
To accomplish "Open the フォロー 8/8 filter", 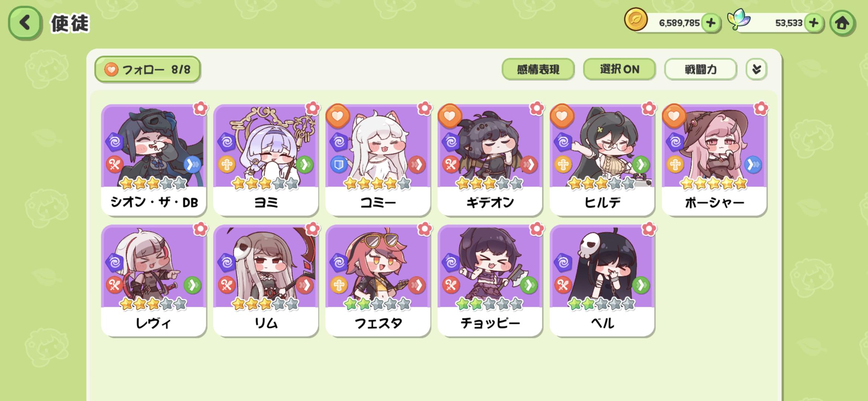I will pos(148,69).
